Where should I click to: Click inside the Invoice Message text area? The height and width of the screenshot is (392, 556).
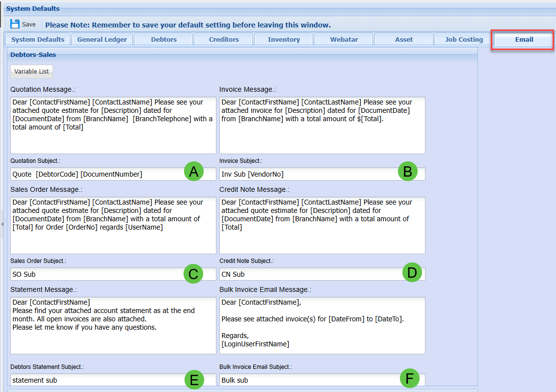tap(322, 125)
